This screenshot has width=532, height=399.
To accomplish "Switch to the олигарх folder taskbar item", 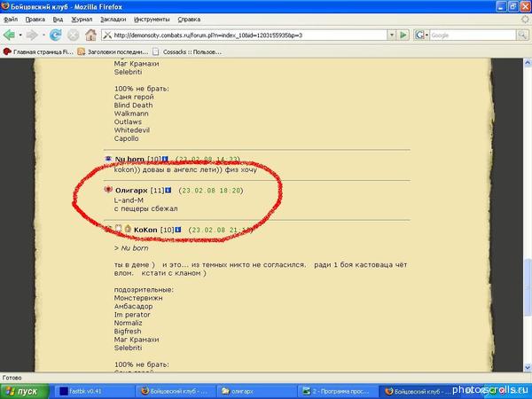I will (256, 391).
